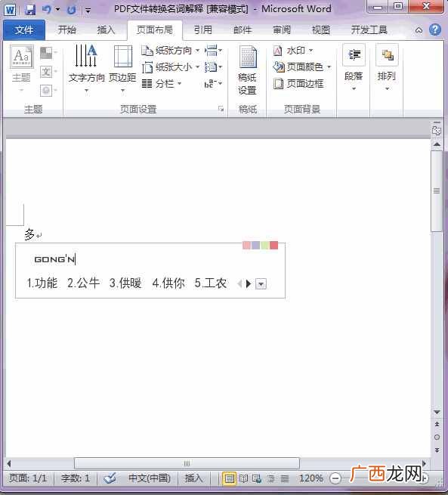Select IME candidate 1.功能
The image size is (448, 495).
[42, 283]
